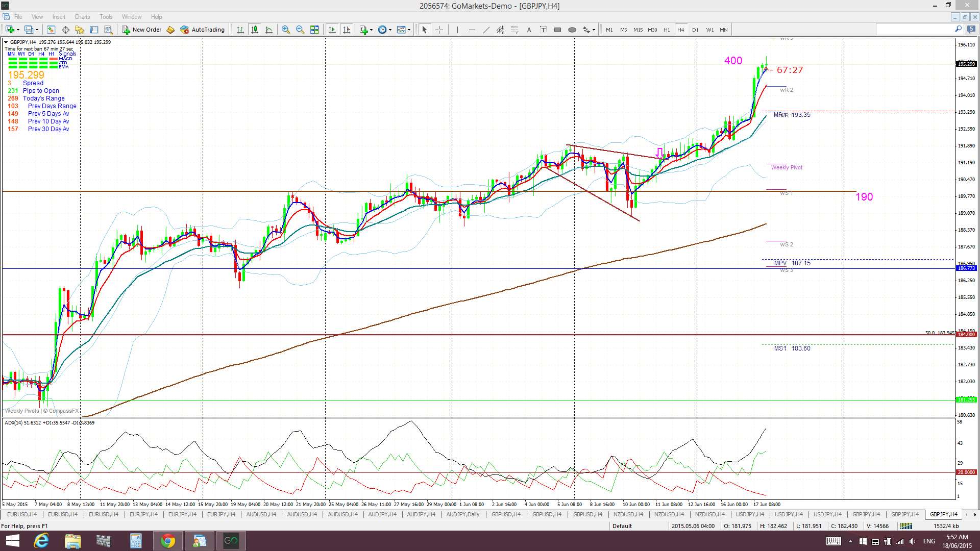Click the Zoom In magnifier
The width and height of the screenshot is (980, 551).
coord(286,30)
